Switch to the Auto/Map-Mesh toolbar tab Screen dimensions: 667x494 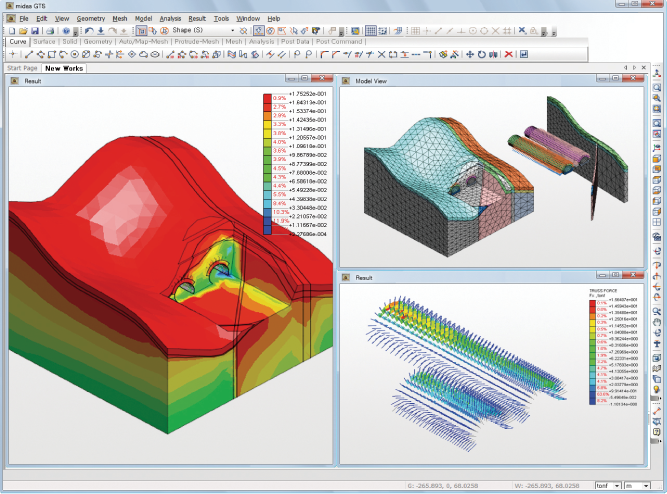[x=143, y=42]
